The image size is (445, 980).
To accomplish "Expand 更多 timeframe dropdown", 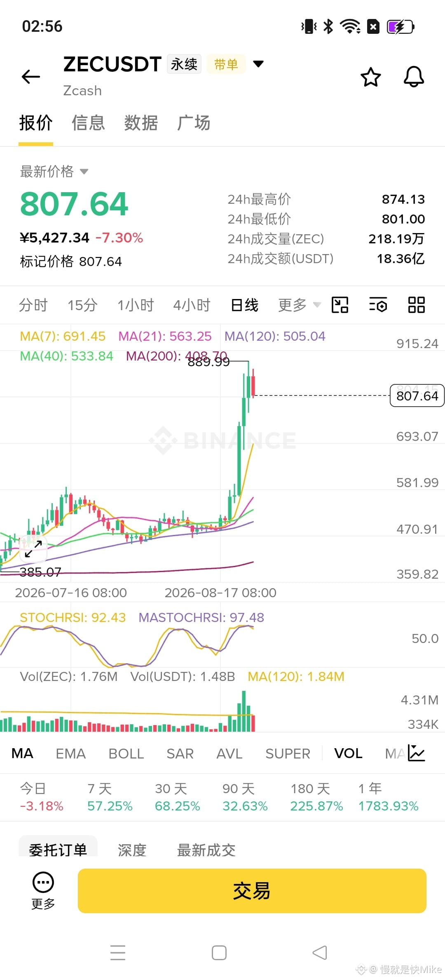I will tap(299, 305).
